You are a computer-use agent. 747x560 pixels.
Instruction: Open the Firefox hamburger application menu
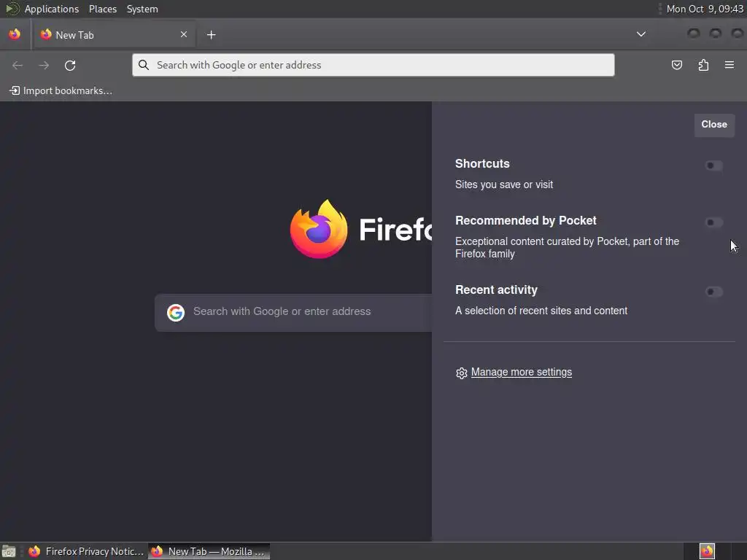(x=729, y=65)
